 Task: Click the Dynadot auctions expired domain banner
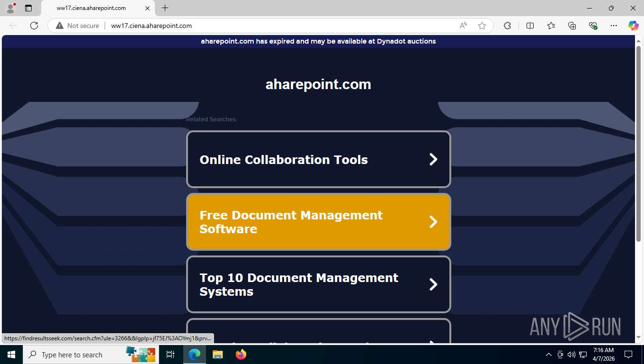click(x=318, y=41)
